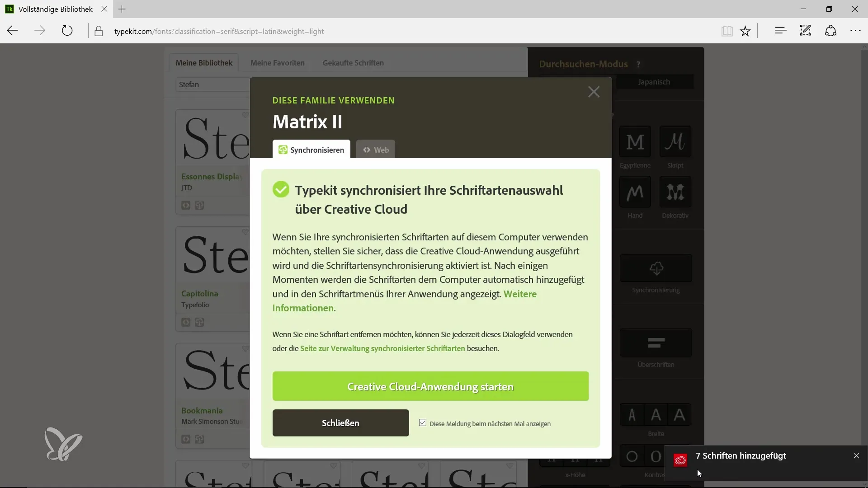This screenshot has height=488, width=868.
Task: Click the web-use icon under Capitolina
Action: coord(186,322)
